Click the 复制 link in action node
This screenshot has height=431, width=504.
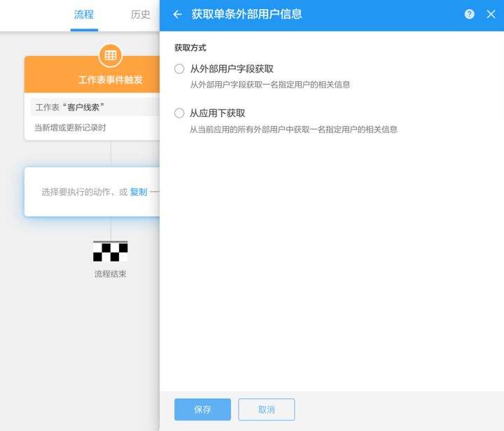point(139,192)
